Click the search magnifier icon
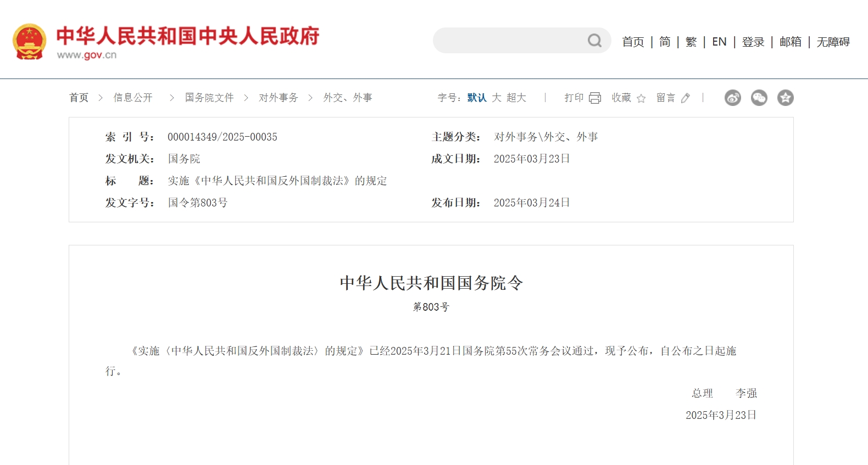This screenshot has height=465, width=868. tap(594, 41)
